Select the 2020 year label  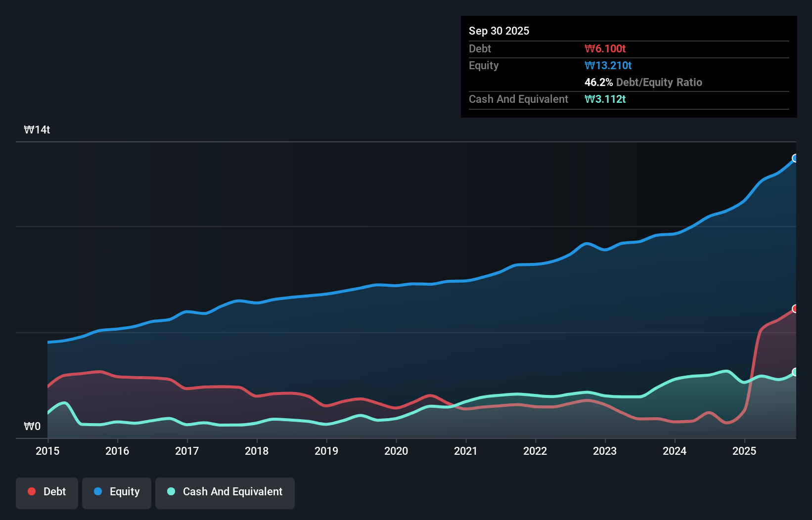tap(396, 451)
